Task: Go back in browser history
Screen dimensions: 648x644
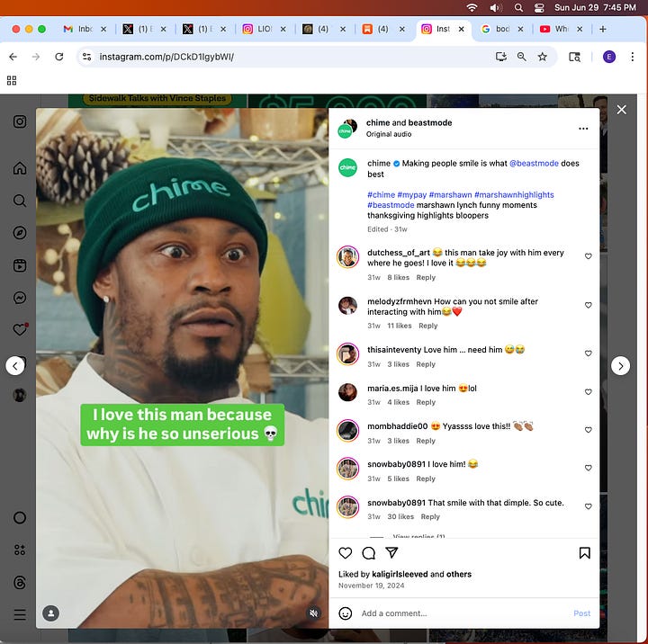Action: click(x=13, y=57)
